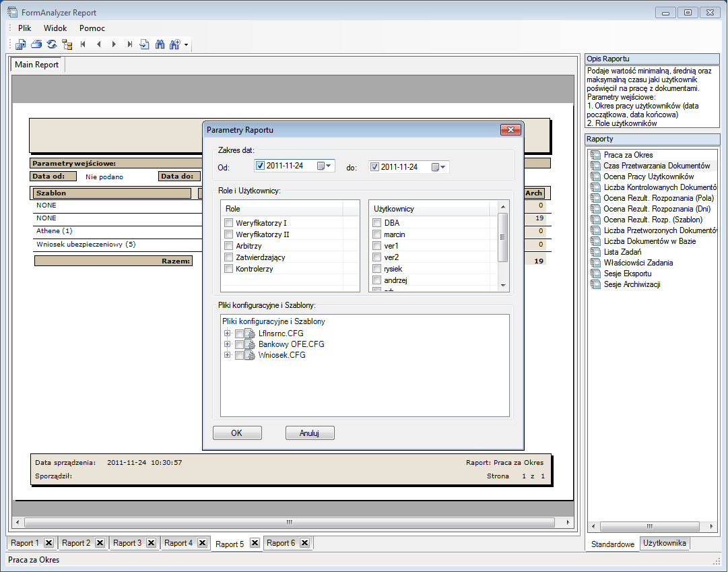Open the Widok menu
728x572 pixels.
pos(55,28)
